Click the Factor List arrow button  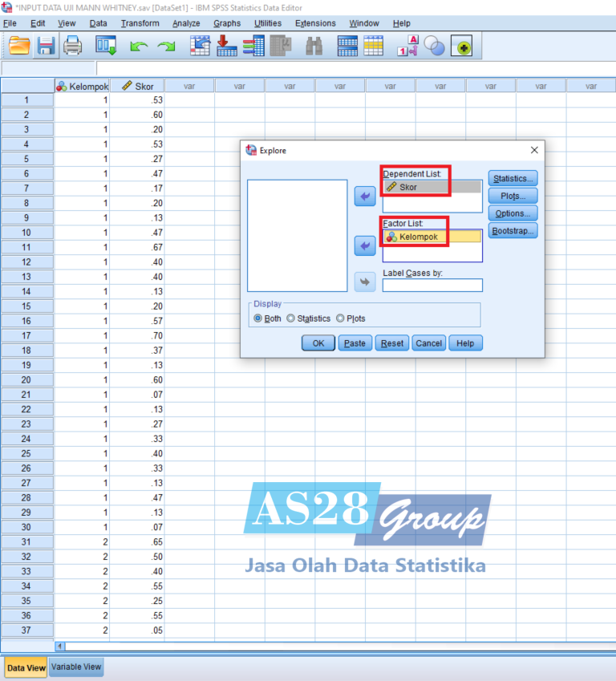365,246
